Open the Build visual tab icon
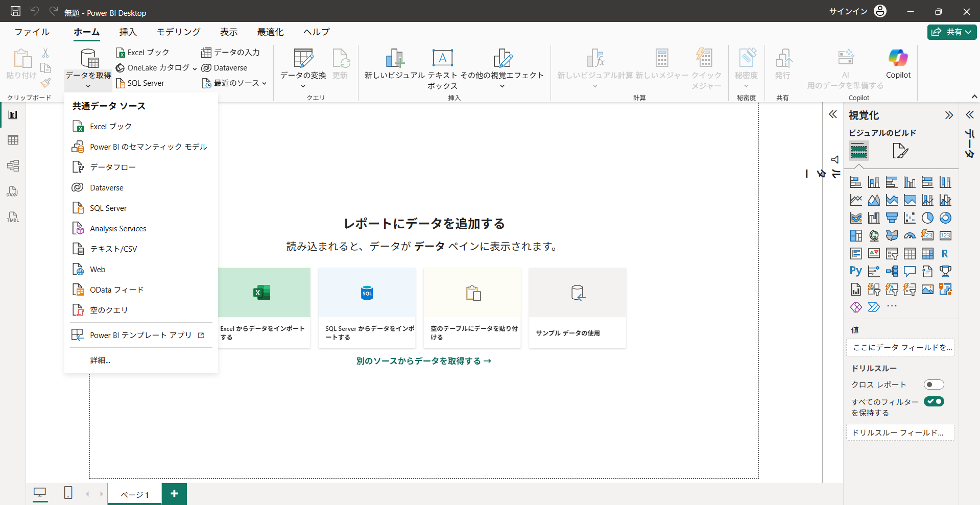This screenshot has width=980, height=505. pyautogui.click(x=859, y=151)
